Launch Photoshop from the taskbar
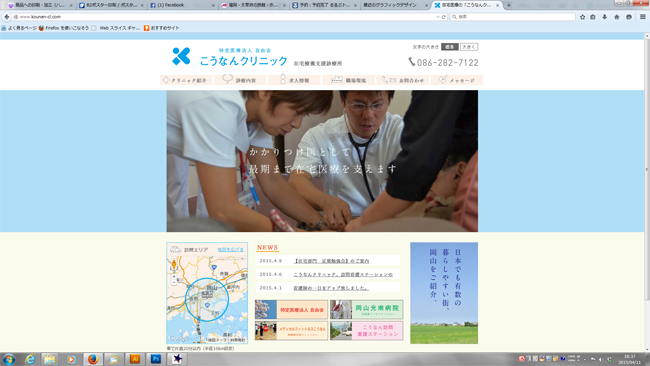 coord(156,359)
